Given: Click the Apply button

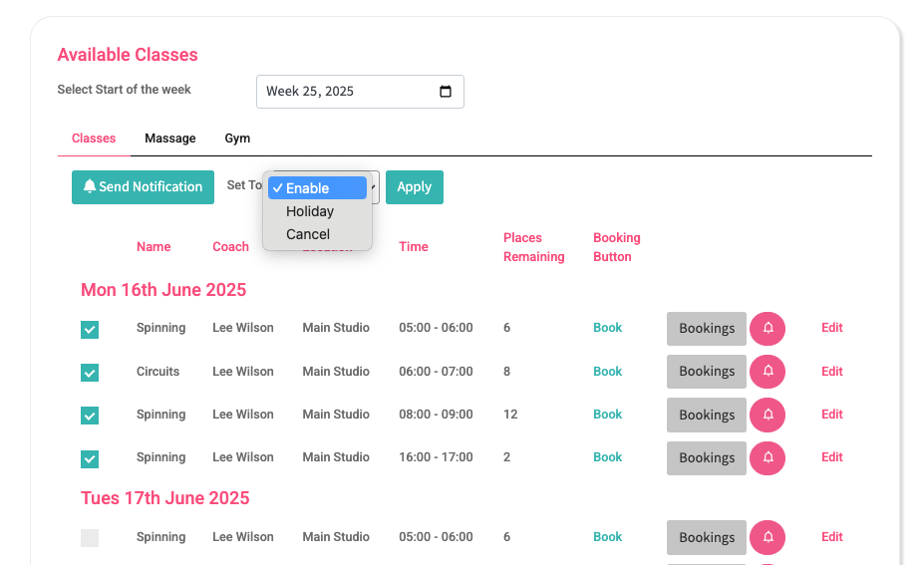Looking at the screenshot, I should pos(415,187).
